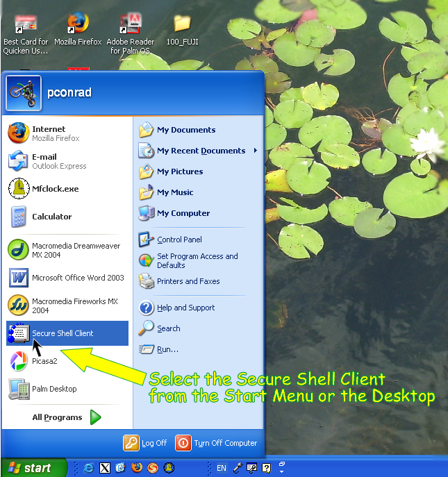Click the Run icon

(x=147, y=349)
